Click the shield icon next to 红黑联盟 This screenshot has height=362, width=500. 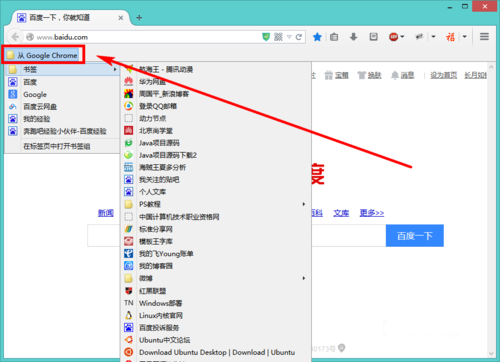click(x=128, y=291)
